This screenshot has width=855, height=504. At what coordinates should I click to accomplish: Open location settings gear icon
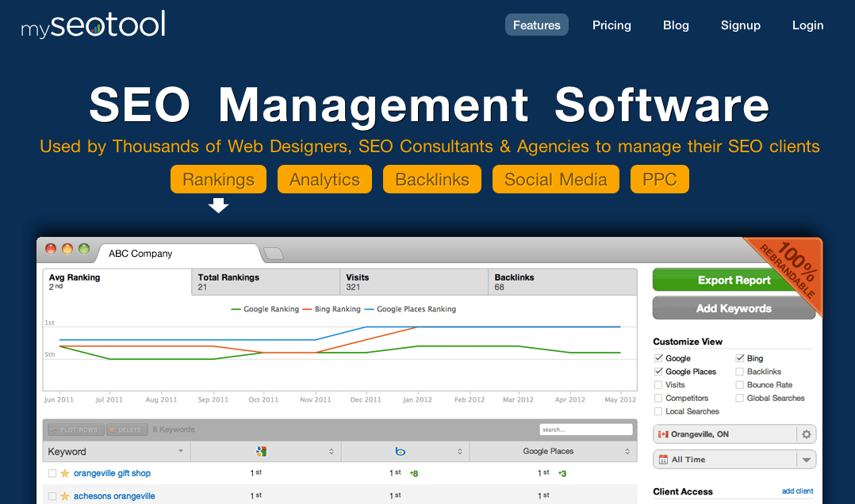coord(807,434)
